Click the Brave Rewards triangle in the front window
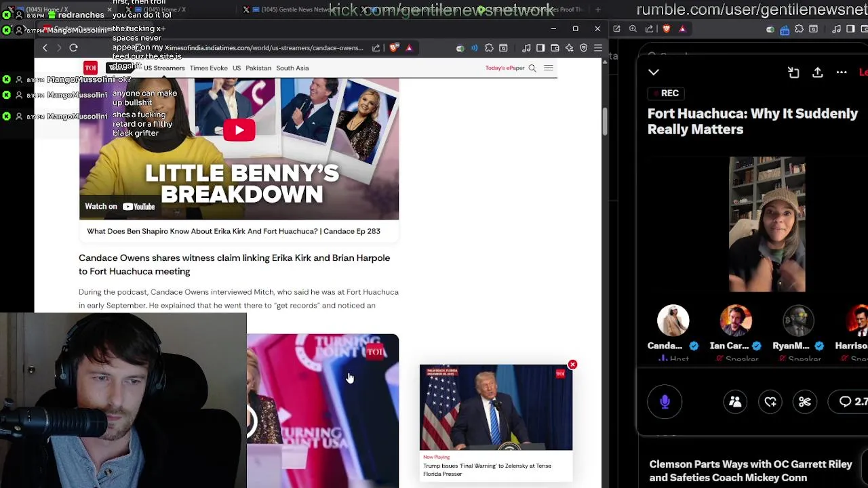 coord(409,48)
